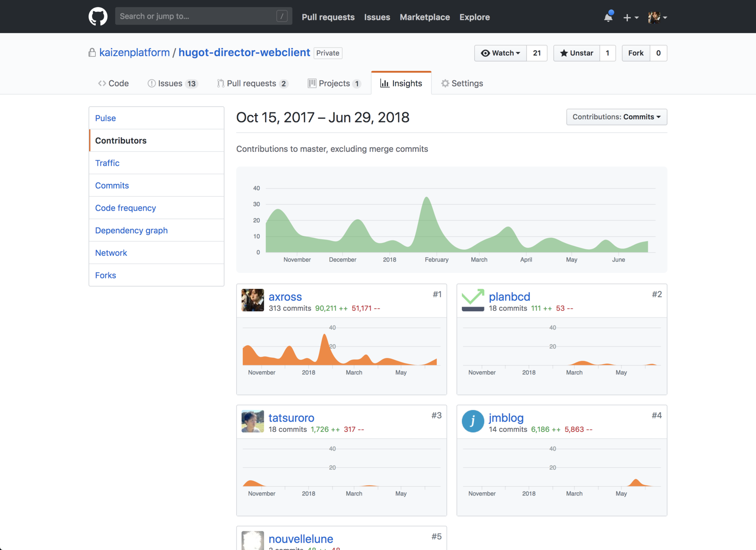Open planbcd avatar thumbnail
This screenshot has width=756, height=550.
[473, 300]
